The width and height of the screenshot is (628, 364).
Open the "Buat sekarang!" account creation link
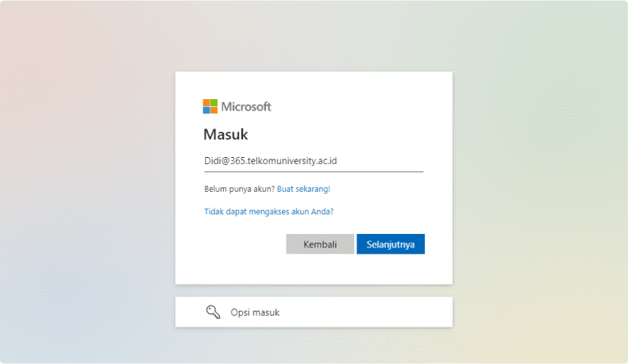tap(303, 190)
